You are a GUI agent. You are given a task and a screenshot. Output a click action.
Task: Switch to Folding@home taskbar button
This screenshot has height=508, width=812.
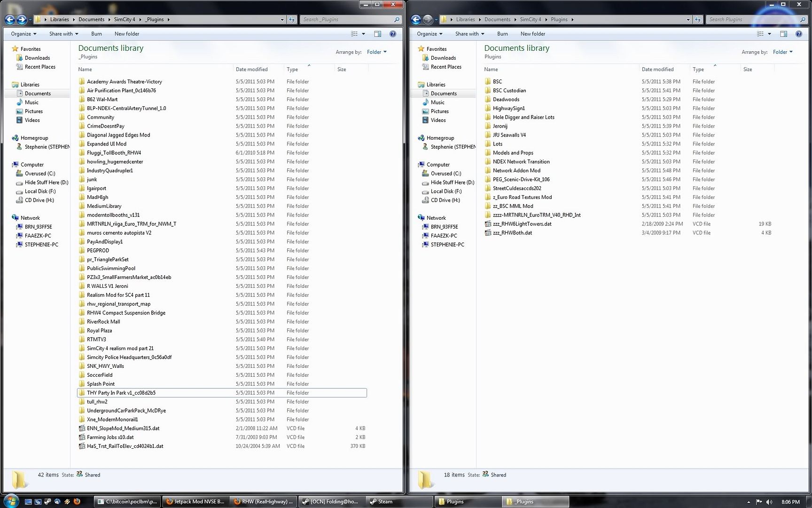point(332,501)
